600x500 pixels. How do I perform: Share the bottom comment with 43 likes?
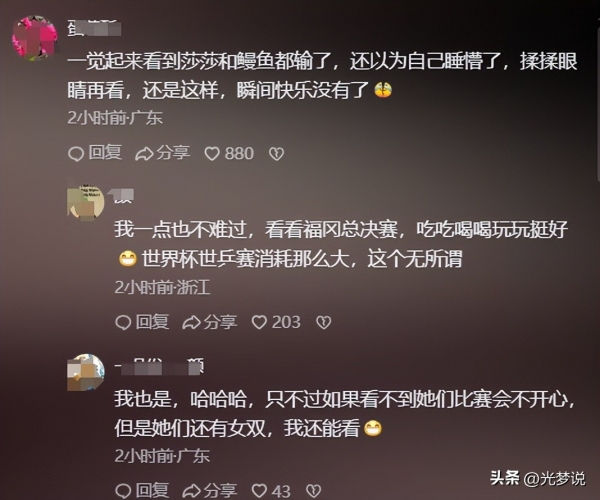point(210,490)
